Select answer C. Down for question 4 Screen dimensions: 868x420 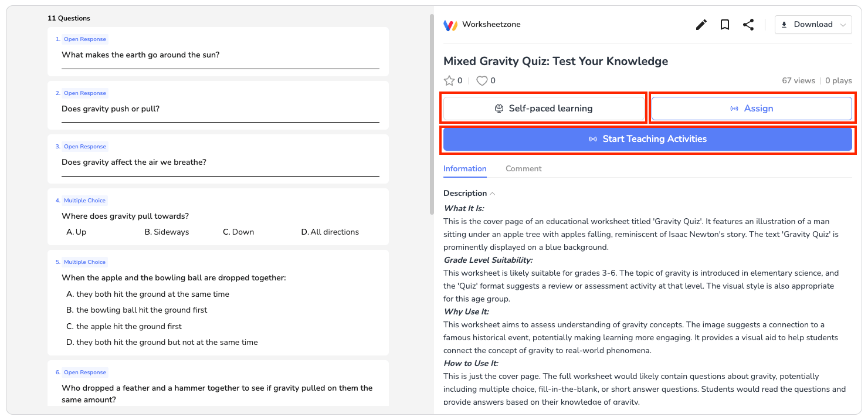pos(238,232)
